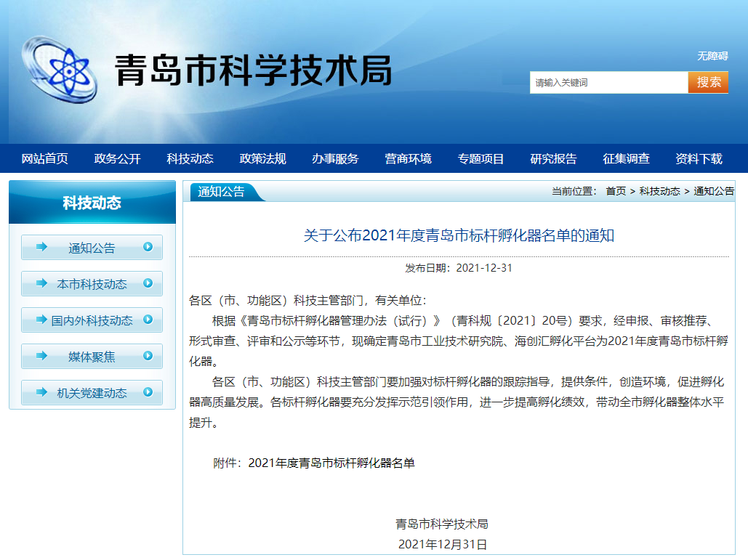Click the 当前位置 breadcrumb label
Viewport: 748px width, 560px height.
(574, 191)
